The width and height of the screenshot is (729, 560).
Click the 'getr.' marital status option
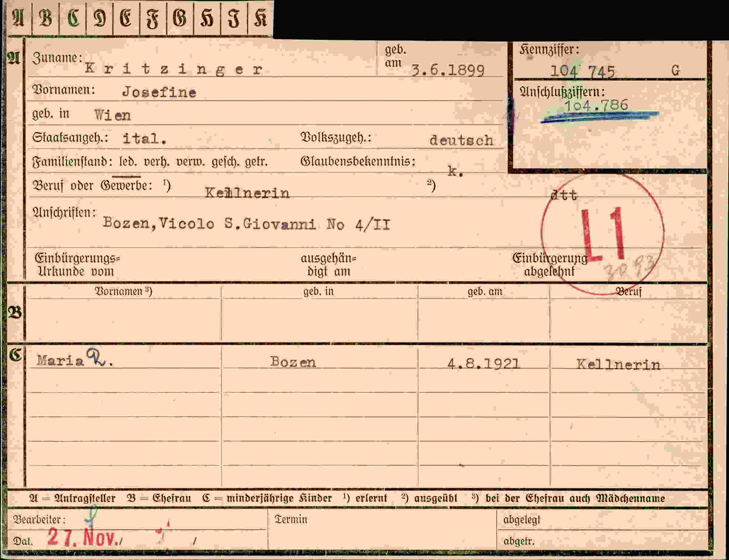(x=257, y=162)
